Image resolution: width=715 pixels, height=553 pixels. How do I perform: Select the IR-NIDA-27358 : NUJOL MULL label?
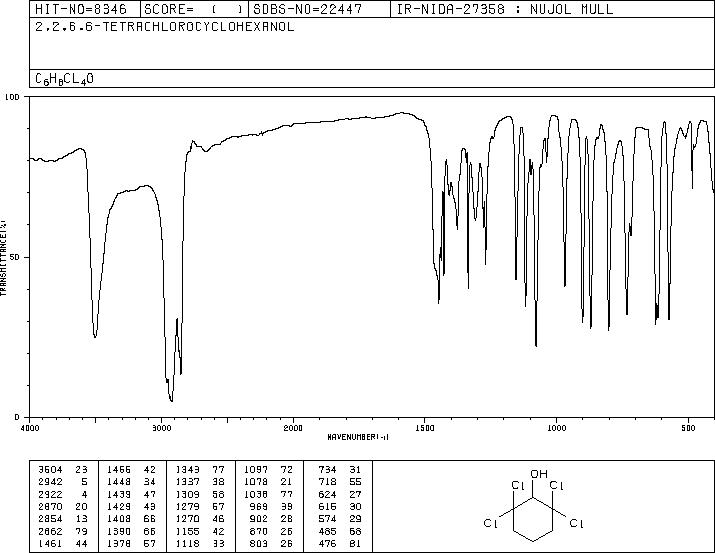(505, 9)
